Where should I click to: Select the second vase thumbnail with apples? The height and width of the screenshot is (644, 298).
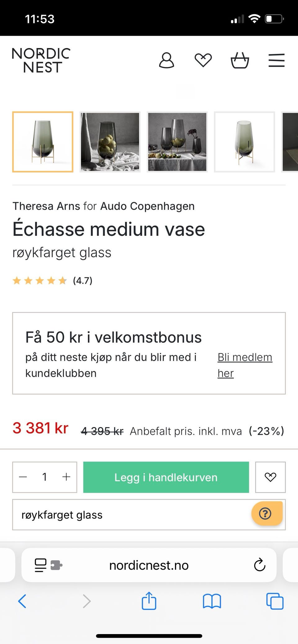click(x=110, y=142)
